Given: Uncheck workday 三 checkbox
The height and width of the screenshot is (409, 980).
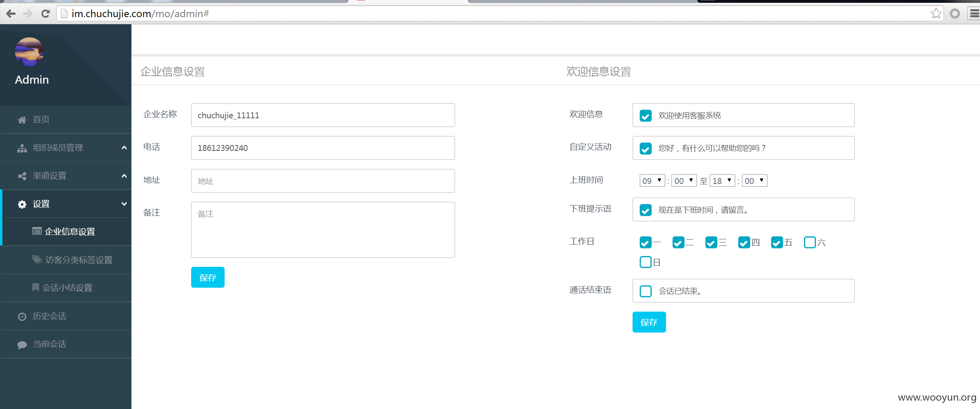Looking at the screenshot, I should click(x=711, y=242).
